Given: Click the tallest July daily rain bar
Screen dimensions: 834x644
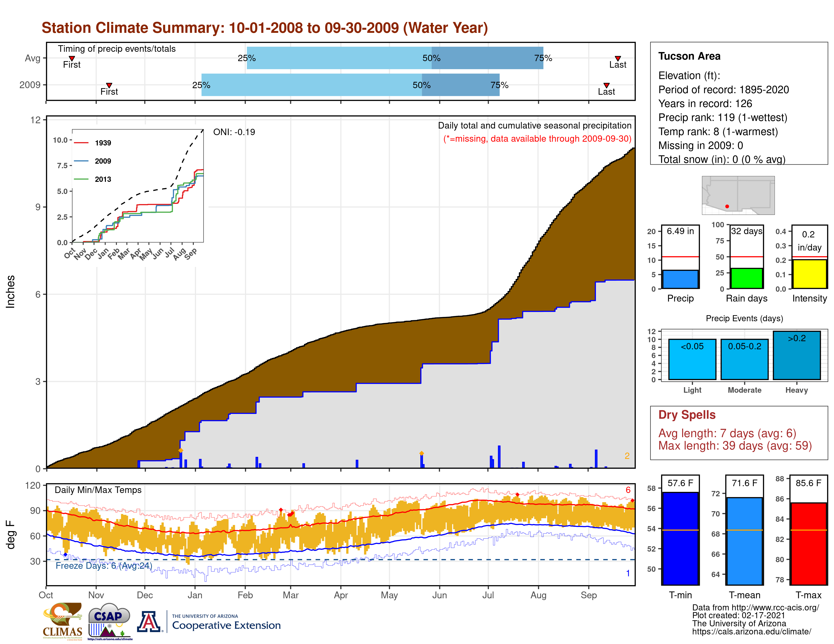Looking at the screenshot, I should coord(499,457).
